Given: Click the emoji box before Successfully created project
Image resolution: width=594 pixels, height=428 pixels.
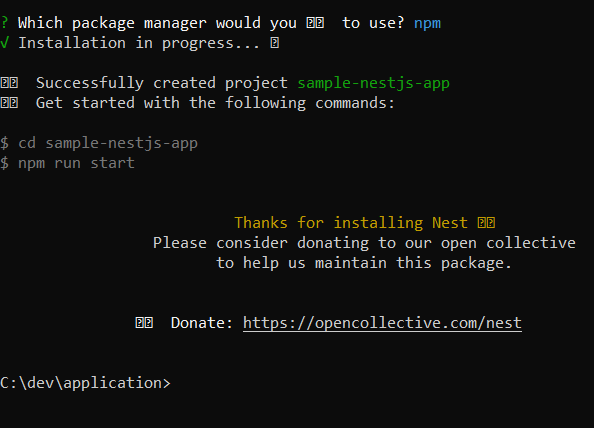Looking at the screenshot, I should pos(9,83).
